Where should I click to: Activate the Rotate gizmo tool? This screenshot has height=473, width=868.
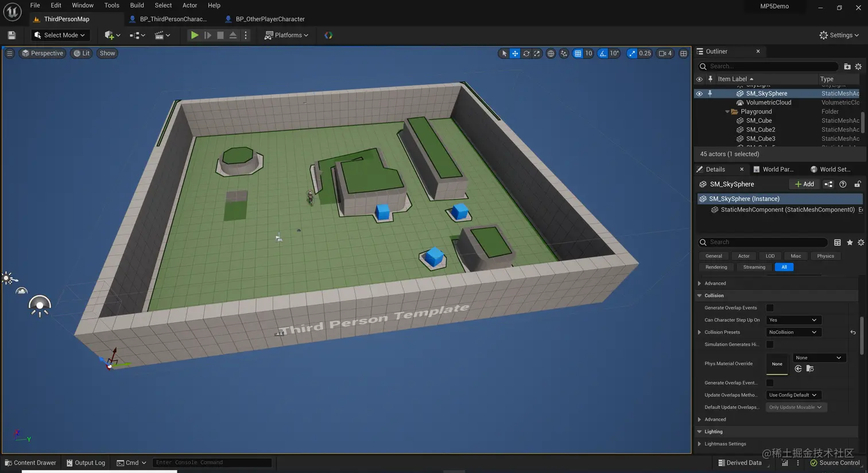[x=526, y=53]
